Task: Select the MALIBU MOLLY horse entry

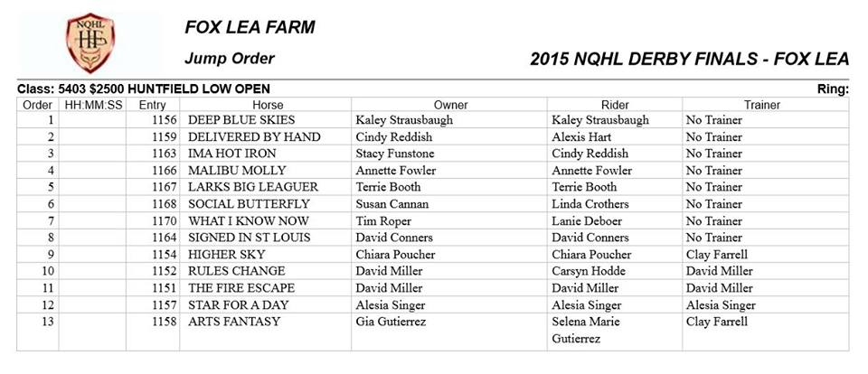Action: click(x=237, y=171)
